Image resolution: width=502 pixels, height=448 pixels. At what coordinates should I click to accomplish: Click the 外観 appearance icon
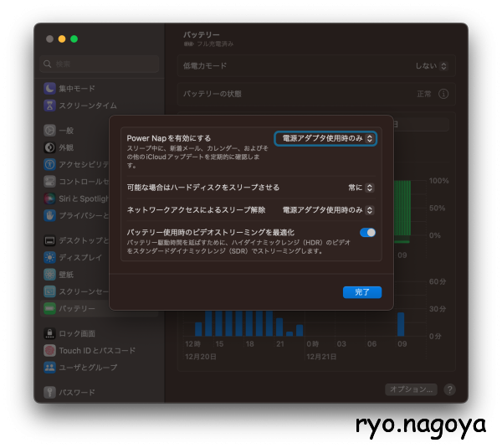[x=50, y=147]
